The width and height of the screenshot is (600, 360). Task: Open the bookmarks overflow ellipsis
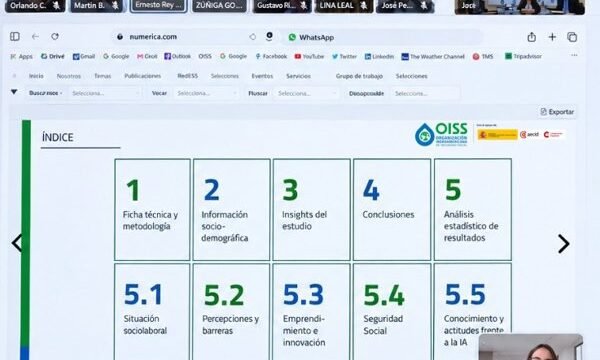pyautogui.click(x=574, y=55)
